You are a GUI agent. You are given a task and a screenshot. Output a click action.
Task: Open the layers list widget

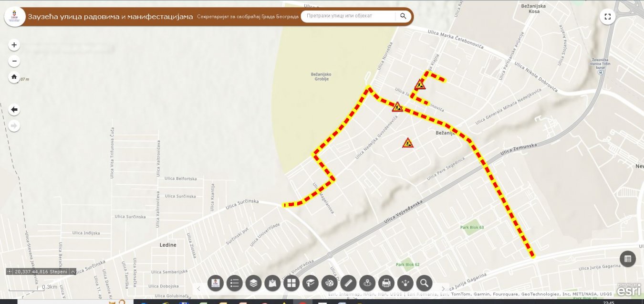tap(253, 283)
